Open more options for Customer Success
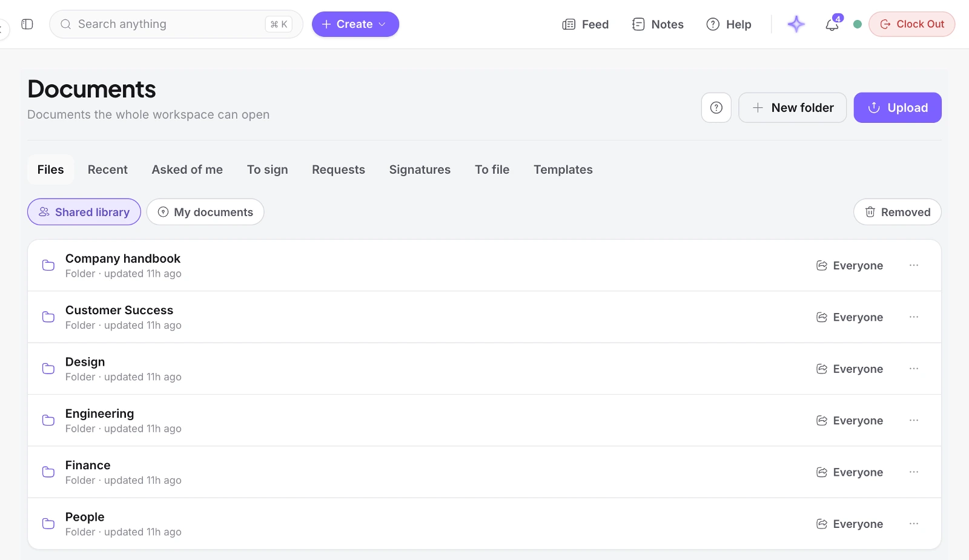This screenshot has height=560, width=969. pos(914,317)
